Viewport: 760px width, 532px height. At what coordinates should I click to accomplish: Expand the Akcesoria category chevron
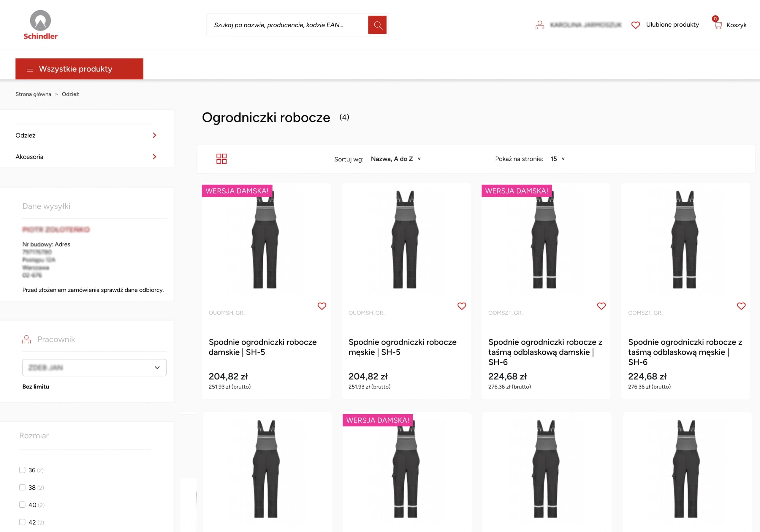(154, 157)
